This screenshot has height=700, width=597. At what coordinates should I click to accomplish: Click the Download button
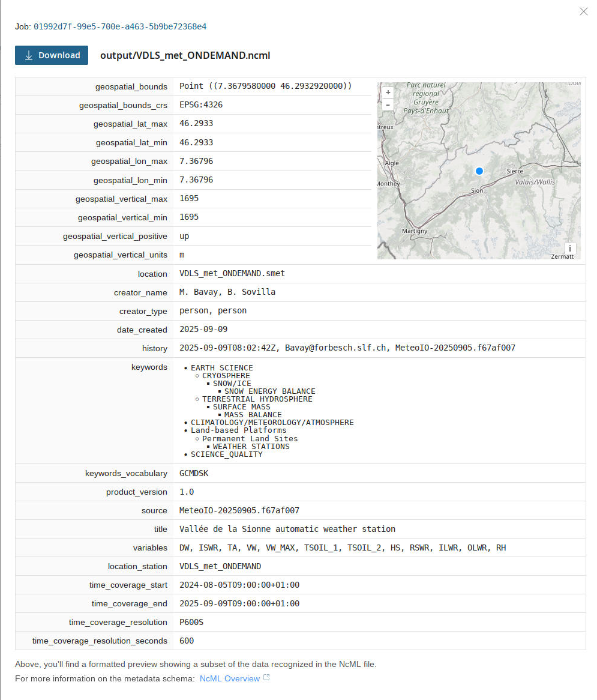[52, 55]
